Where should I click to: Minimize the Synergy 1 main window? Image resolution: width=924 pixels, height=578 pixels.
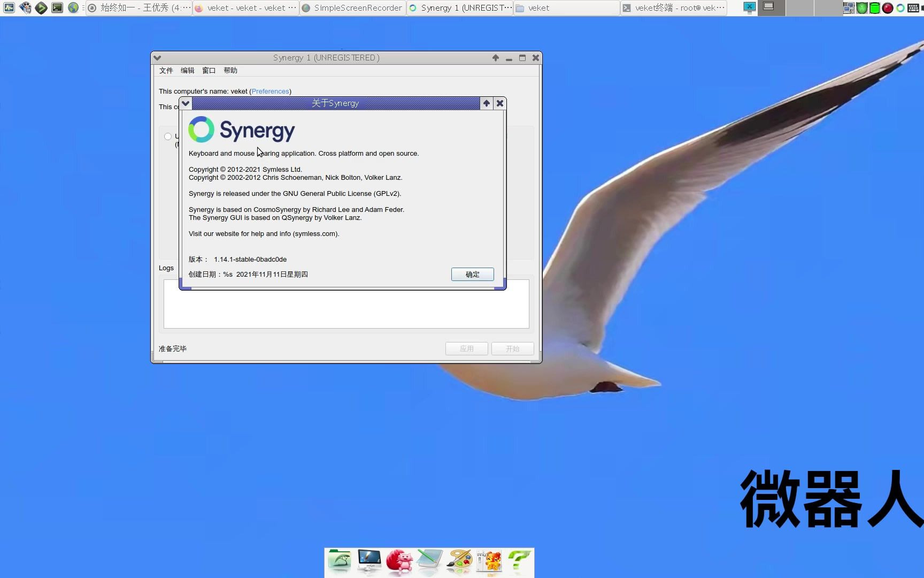[x=509, y=58]
